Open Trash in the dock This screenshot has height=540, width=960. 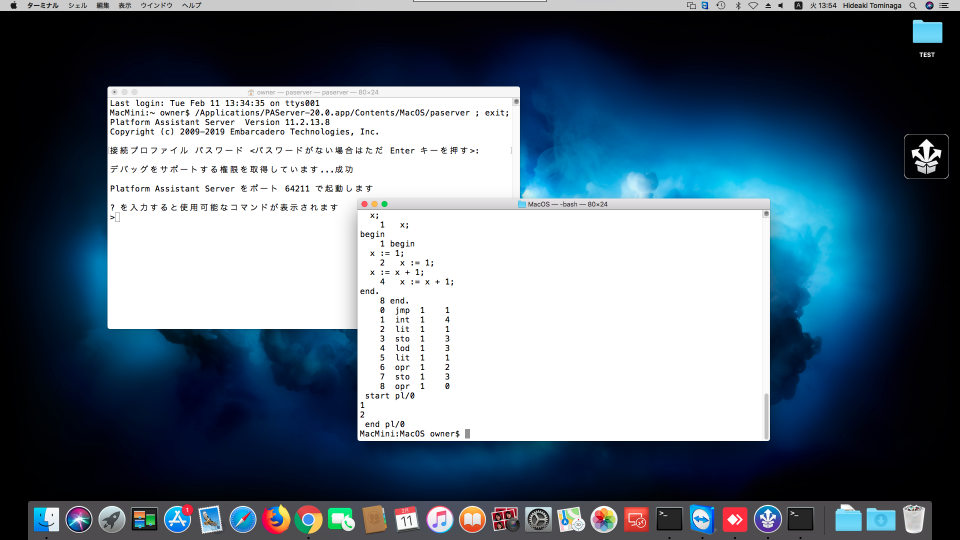[914, 519]
